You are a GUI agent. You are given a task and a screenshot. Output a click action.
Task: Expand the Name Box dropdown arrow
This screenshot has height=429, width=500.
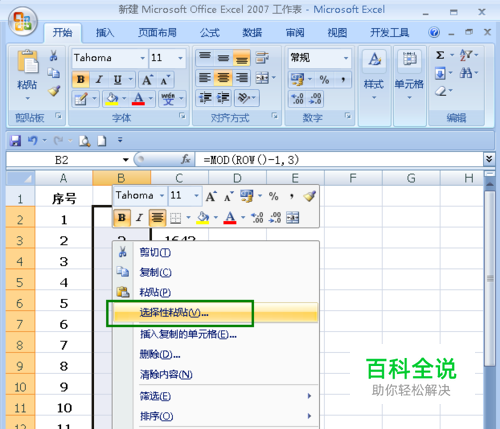pyautogui.click(x=126, y=160)
